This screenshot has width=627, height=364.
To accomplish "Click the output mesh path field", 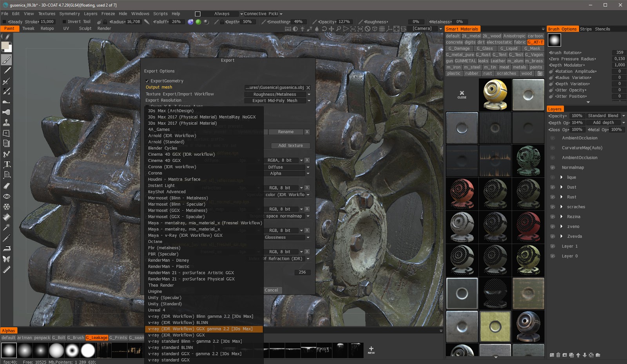I will point(275,88).
